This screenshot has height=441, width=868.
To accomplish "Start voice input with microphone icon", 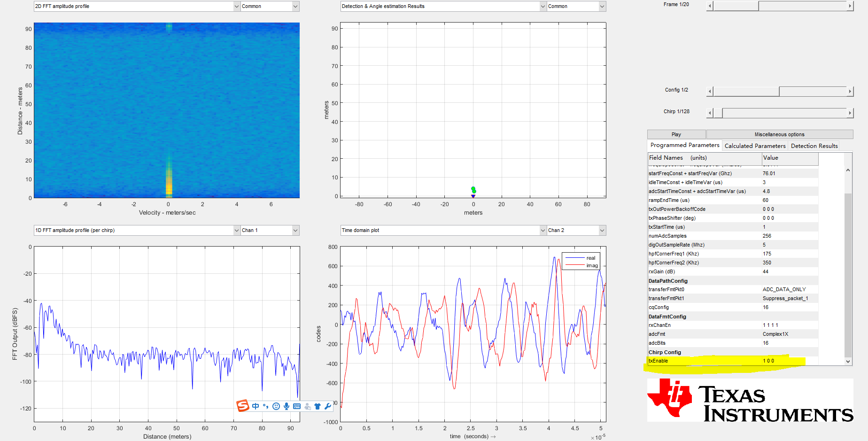I will coord(287,406).
